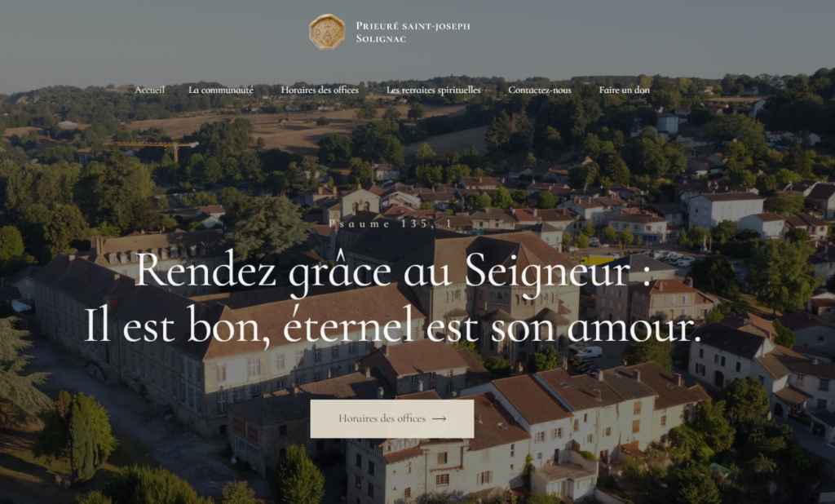The height and width of the screenshot is (504, 835).
Task: Click the beige Horaires des offices button
Action: pos(392,418)
